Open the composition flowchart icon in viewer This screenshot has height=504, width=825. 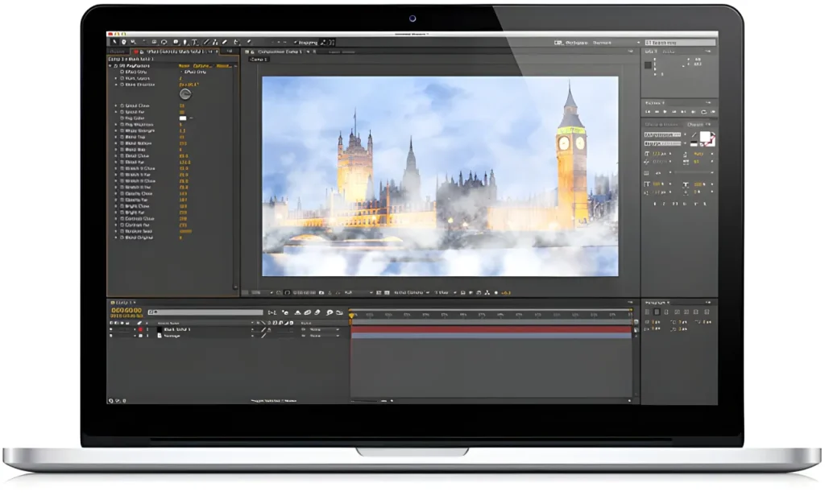tap(487, 293)
